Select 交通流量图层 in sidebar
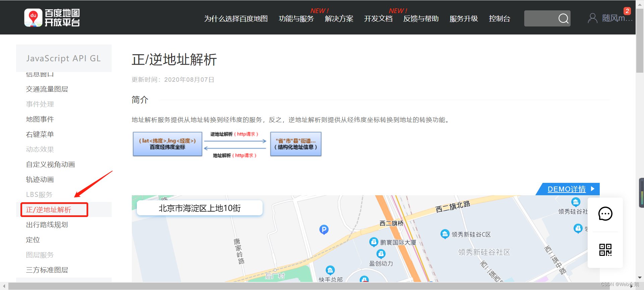 pos(47,89)
